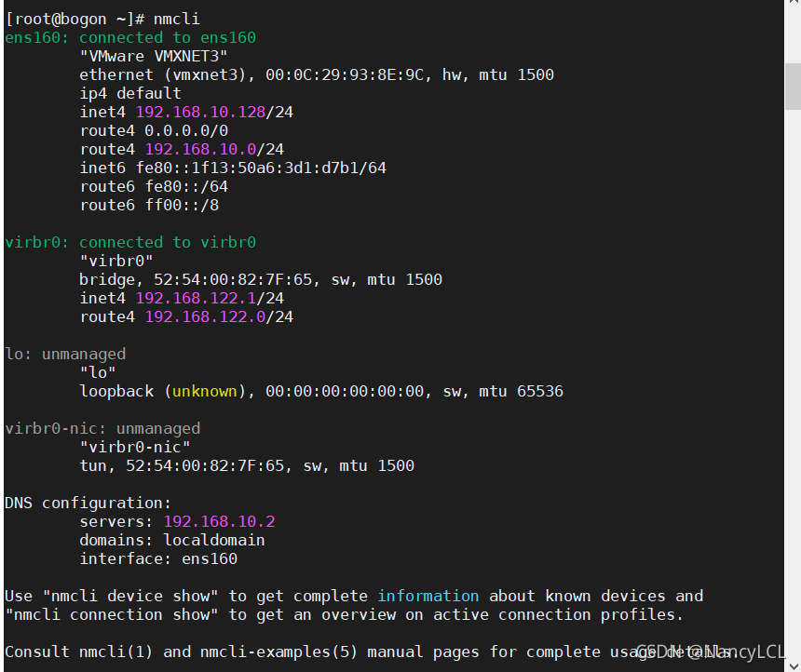The height and width of the screenshot is (672, 801).
Task: Click the bridge MAC 52:54:00:82:7F:65 line
Action: (x=261, y=280)
